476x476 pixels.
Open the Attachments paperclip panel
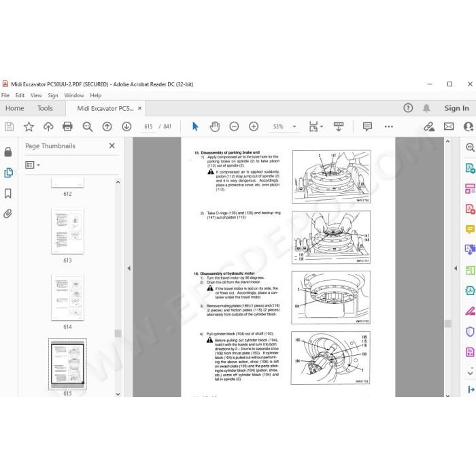tap(8, 214)
